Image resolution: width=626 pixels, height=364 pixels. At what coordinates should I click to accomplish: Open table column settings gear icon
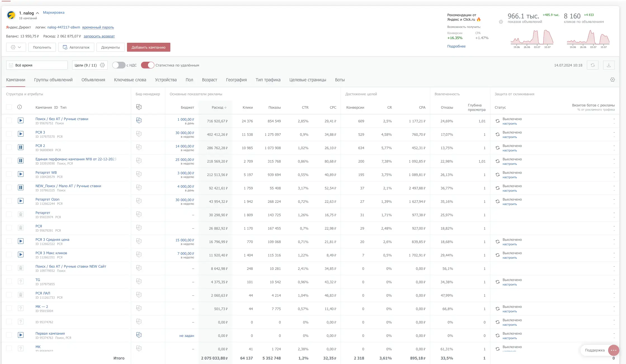coord(612,80)
